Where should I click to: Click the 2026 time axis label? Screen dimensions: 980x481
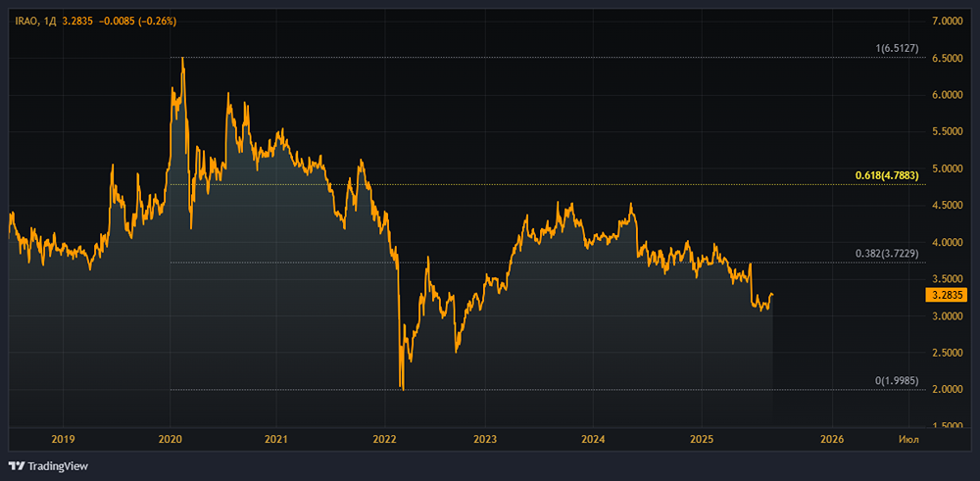click(832, 439)
